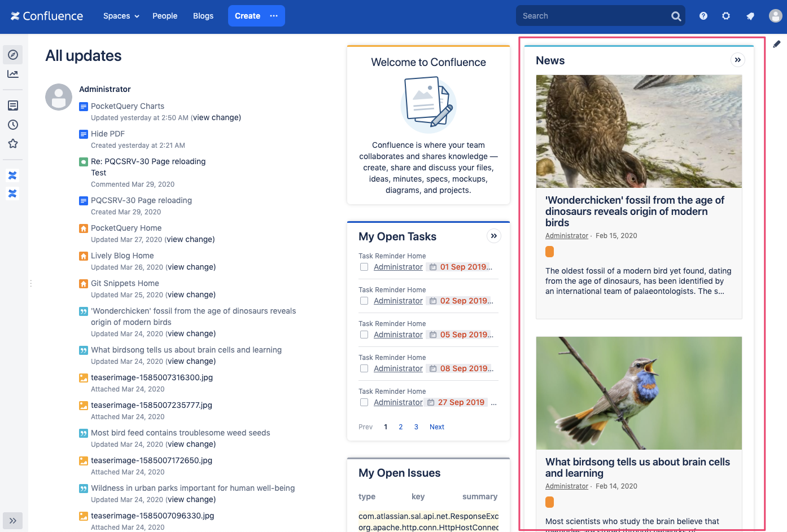Open the user profile avatar menu
The width and height of the screenshot is (787, 532).
(776, 16)
